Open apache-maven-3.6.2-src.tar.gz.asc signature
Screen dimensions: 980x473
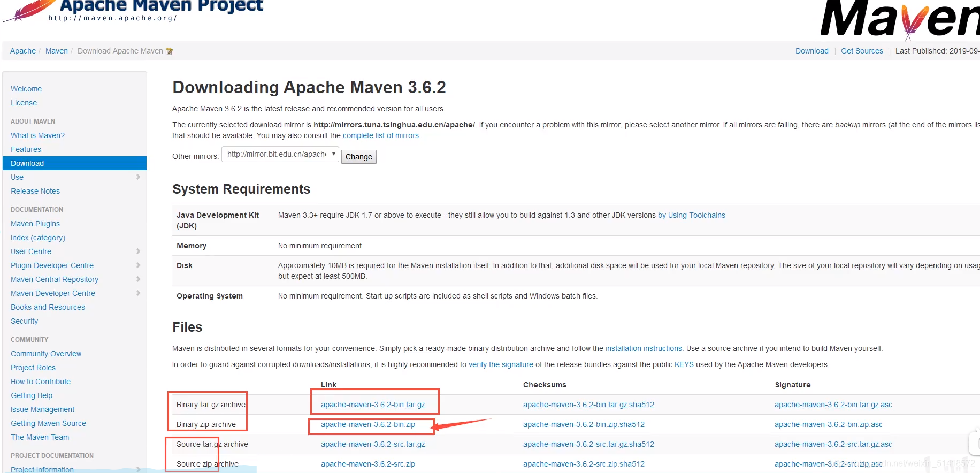pyautogui.click(x=833, y=444)
